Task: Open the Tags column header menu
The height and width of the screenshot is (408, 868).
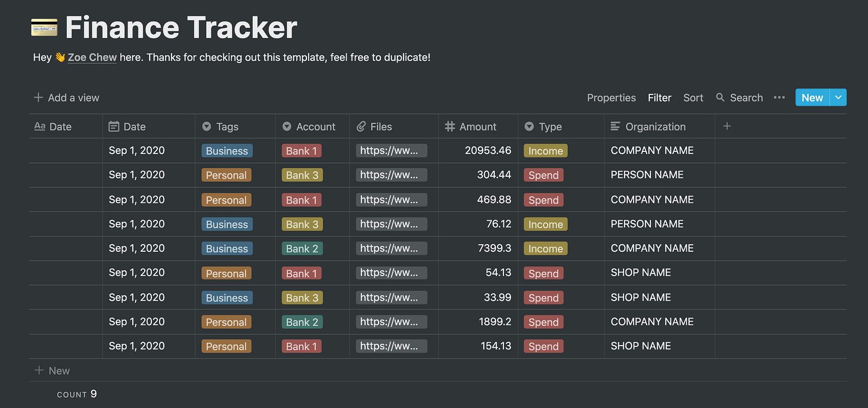Action: point(227,126)
